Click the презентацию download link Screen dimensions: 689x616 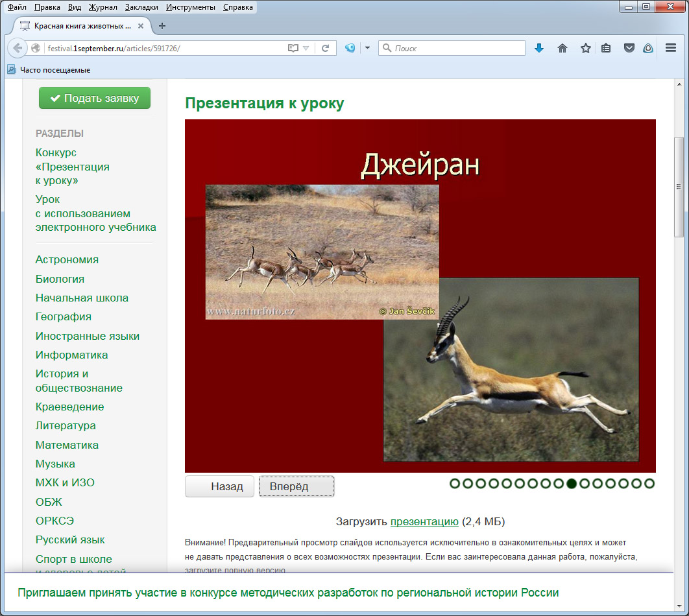click(424, 521)
